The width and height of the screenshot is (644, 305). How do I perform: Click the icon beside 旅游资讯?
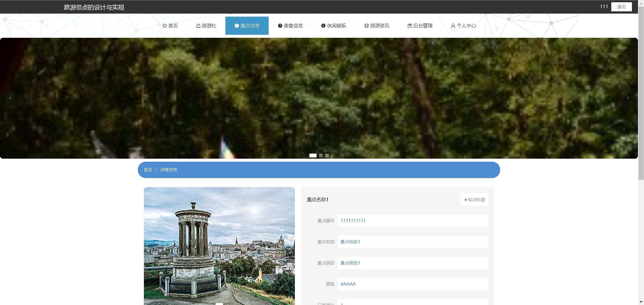(367, 26)
